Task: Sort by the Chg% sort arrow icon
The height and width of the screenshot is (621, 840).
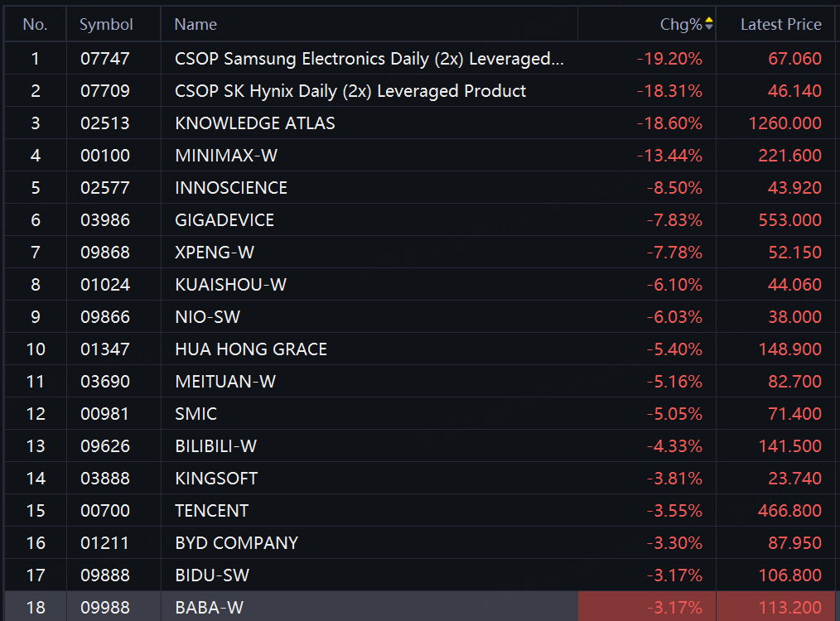Action: click(709, 23)
